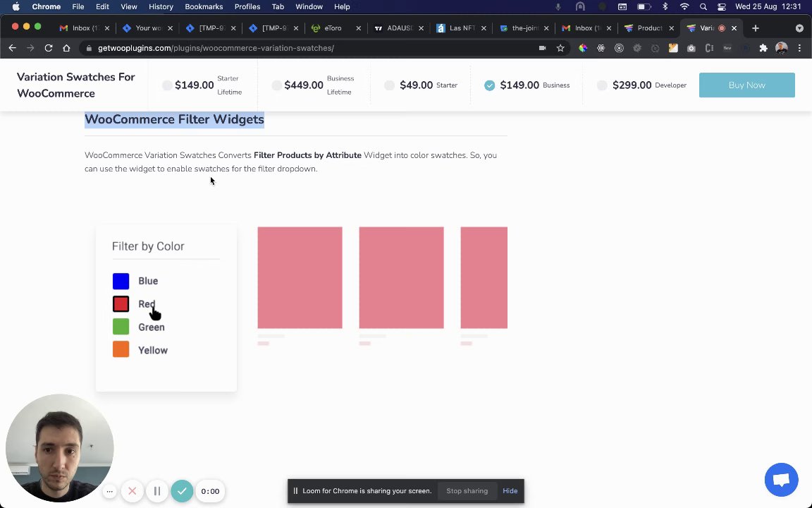The width and height of the screenshot is (812, 508).
Task: Click the camera indicator in address bar
Action: (542, 48)
